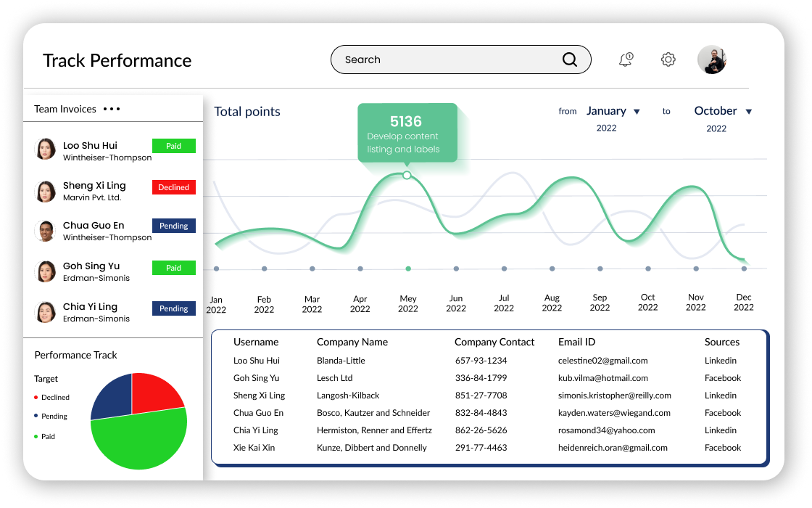Click company Blanda-Little cell
Viewport: 812px width, 508px height.
341,361
